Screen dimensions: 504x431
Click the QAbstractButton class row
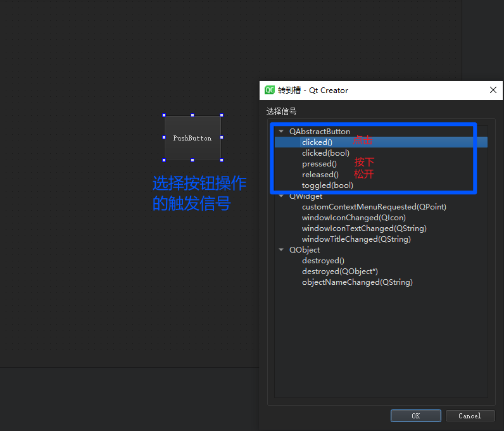(x=320, y=132)
